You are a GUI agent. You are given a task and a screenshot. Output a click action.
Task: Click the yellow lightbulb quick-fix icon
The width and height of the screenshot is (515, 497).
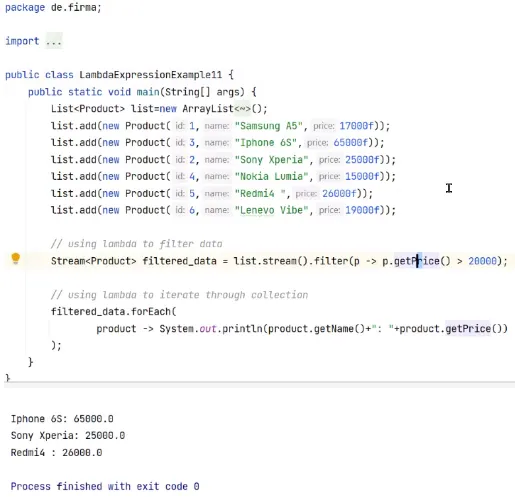(x=16, y=258)
